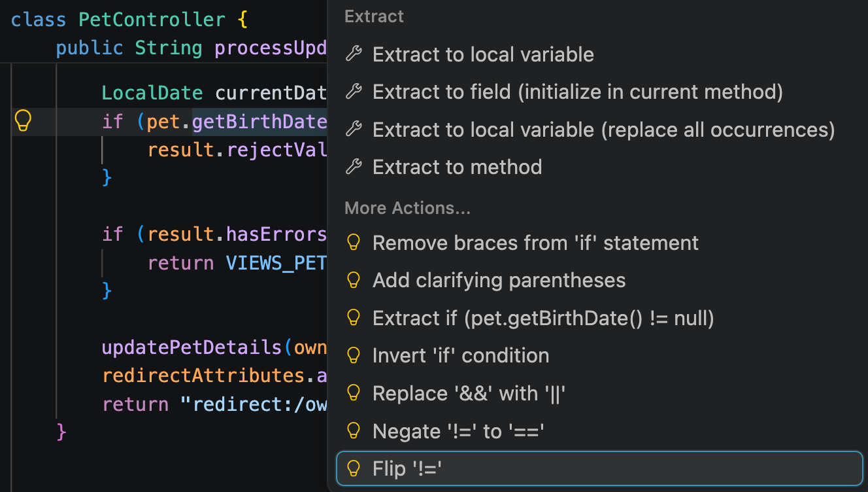The width and height of the screenshot is (868, 492).
Task: Click the wrench icon beside 'Extract to method'
Action: tap(353, 167)
